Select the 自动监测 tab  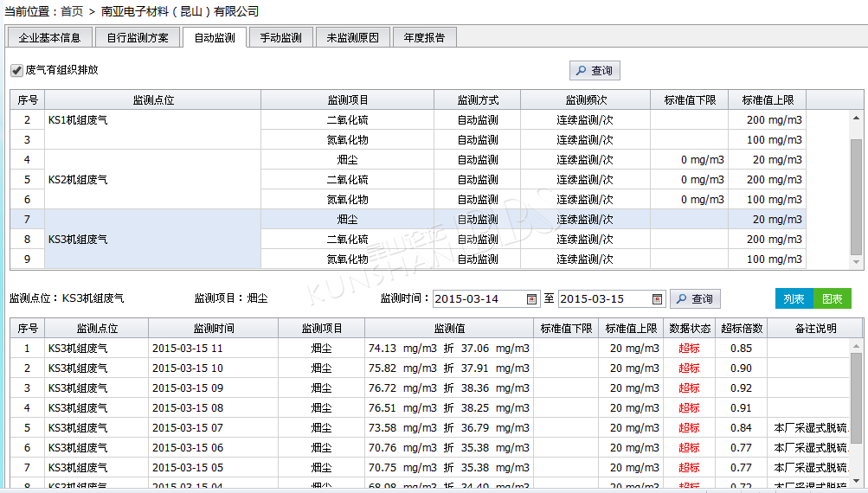pyautogui.click(x=215, y=38)
